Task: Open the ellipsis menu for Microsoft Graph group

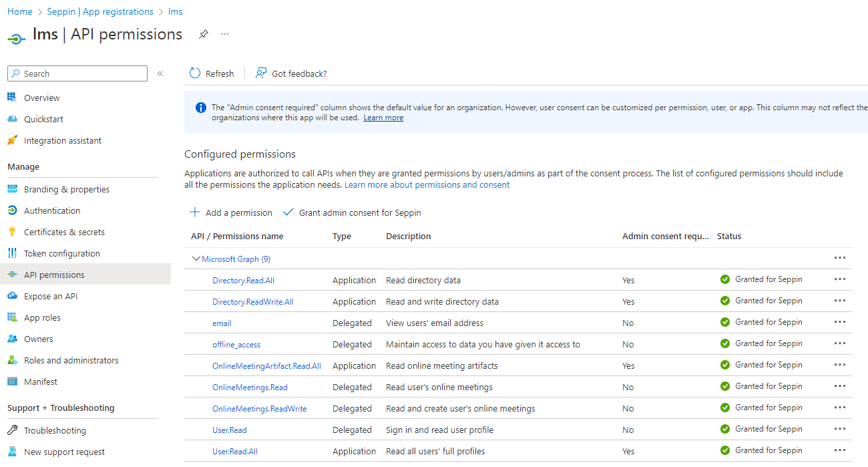Action: coord(840,258)
